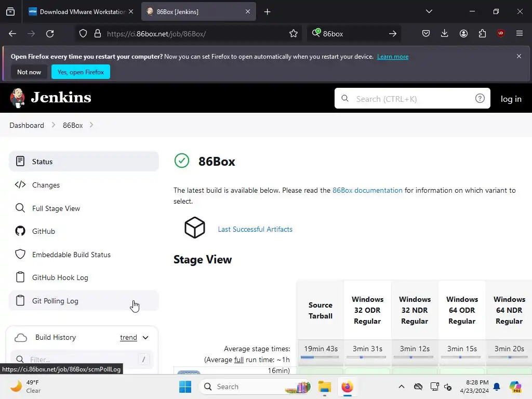Screen dimensions: 532x399
Task: Expand breadcrumb chevron after 86Box
Action: (91, 125)
